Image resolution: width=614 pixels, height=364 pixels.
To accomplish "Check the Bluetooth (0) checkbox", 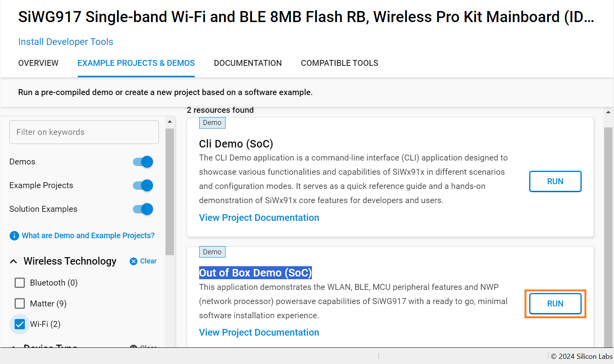I will tap(20, 283).
